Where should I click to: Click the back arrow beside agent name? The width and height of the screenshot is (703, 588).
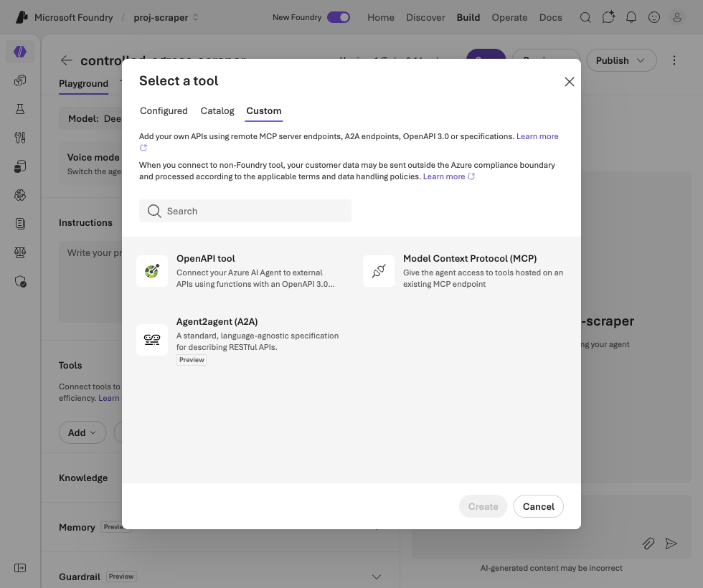pyautogui.click(x=66, y=60)
